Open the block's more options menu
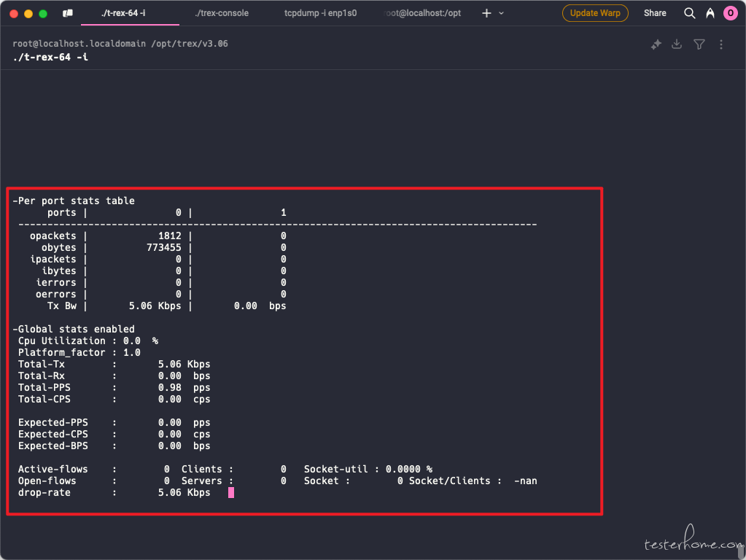The height and width of the screenshot is (560, 746). pos(721,44)
